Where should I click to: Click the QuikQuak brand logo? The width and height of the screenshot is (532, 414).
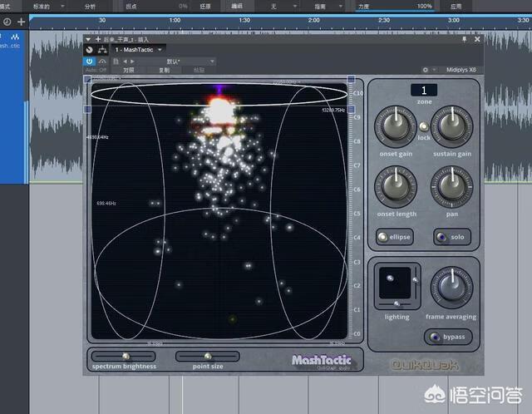(425, 365)
